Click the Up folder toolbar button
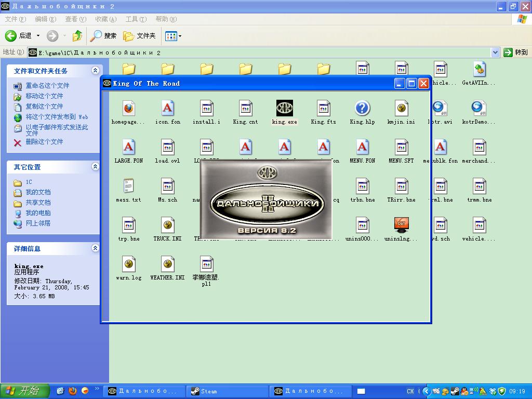The width and height of the screenshot is (532, 399). [x=77, y=36]
